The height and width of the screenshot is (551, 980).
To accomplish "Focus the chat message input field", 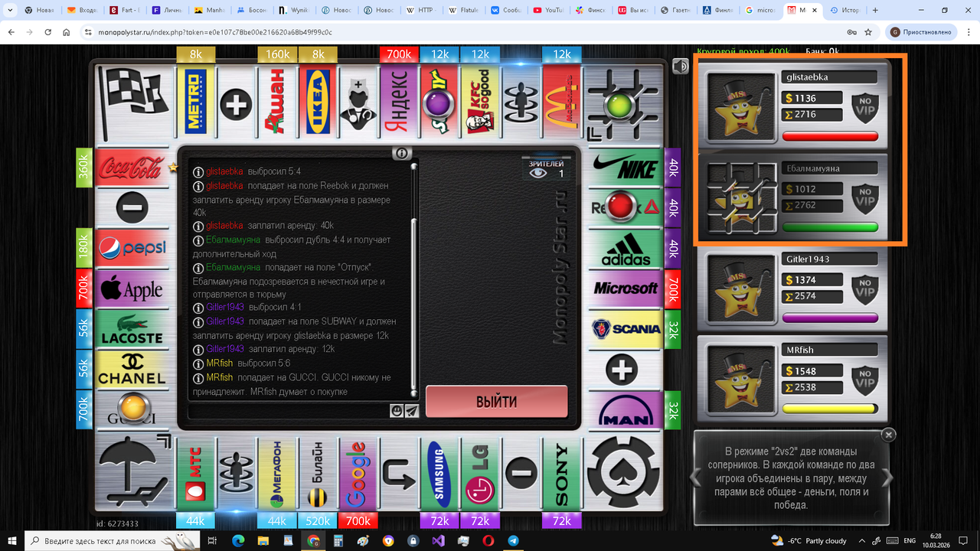I will (x=289, y=411).
